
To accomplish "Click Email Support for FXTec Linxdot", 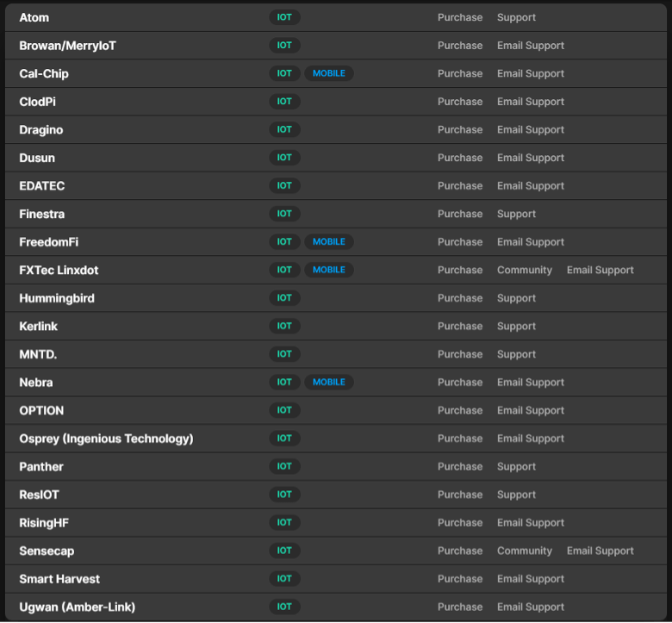I will point(600,270).
